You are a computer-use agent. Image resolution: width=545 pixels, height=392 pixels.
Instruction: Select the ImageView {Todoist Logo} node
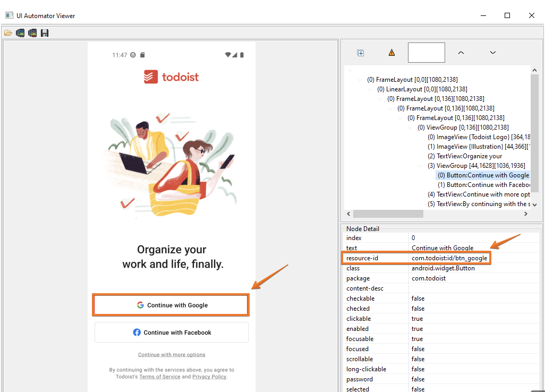pos(479,137)
